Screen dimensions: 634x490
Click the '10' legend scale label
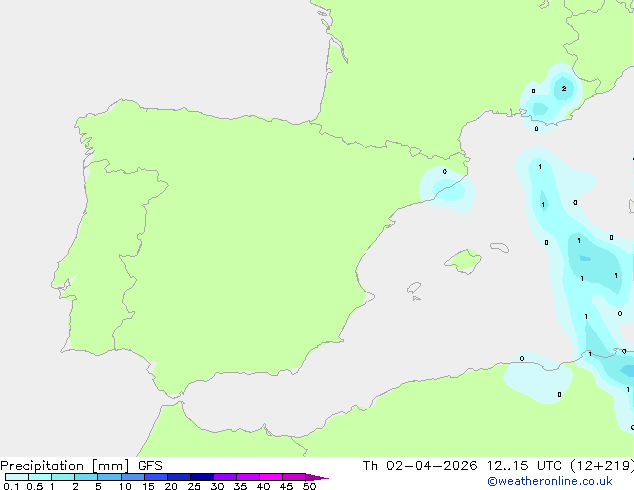coord(125,486)
